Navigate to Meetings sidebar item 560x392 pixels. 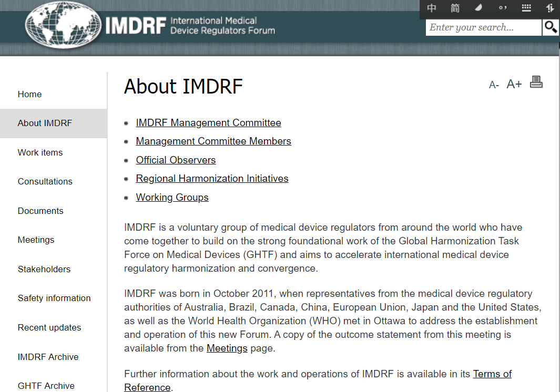[x=36, y=240]
